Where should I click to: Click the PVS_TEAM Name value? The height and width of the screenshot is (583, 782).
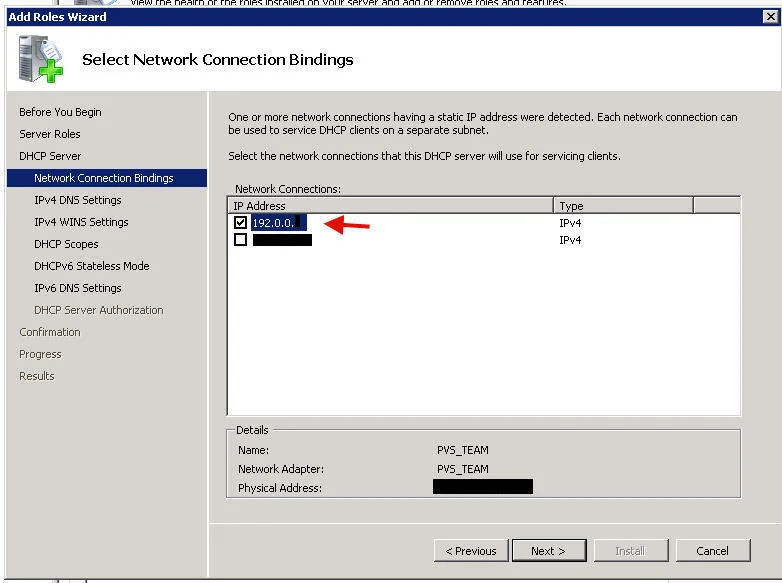(463, 450)
